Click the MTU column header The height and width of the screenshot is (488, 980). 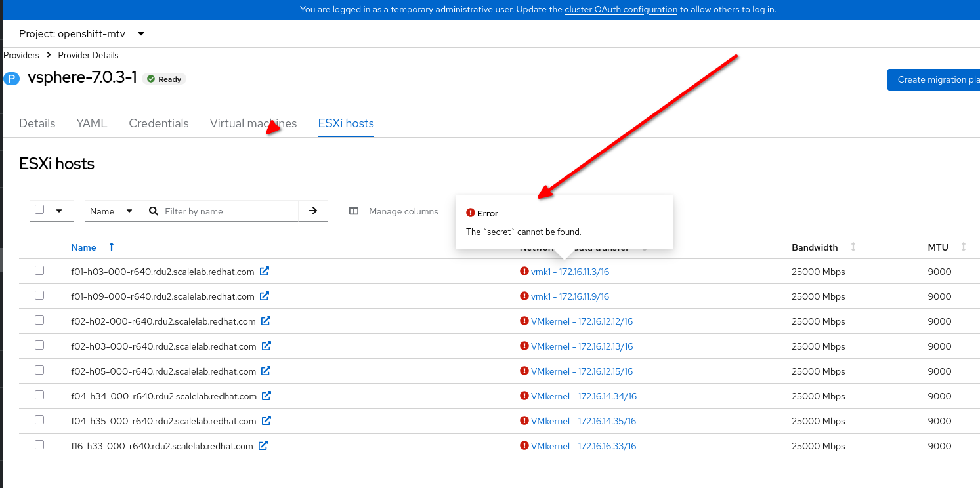(x=938, y=247)
